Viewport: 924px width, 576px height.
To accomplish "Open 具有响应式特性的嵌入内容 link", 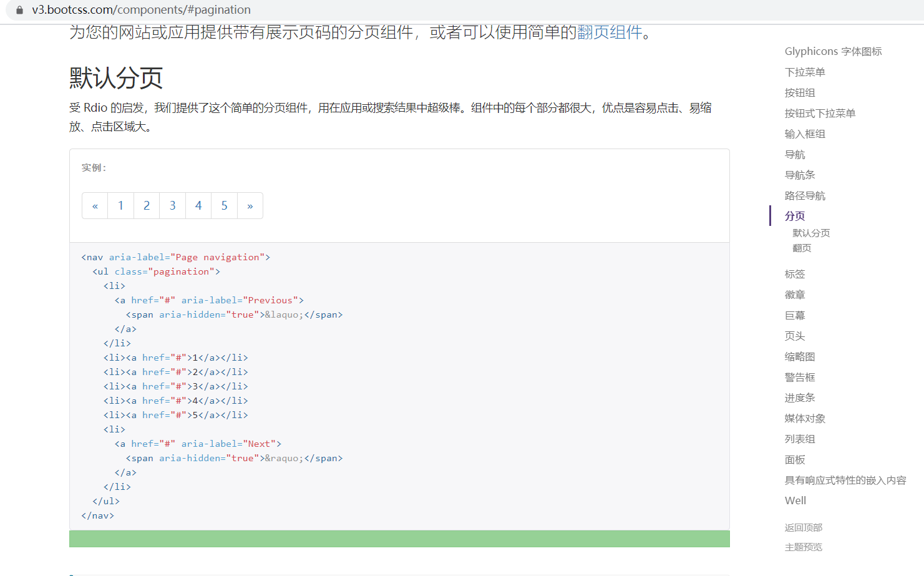I will 845,480.
